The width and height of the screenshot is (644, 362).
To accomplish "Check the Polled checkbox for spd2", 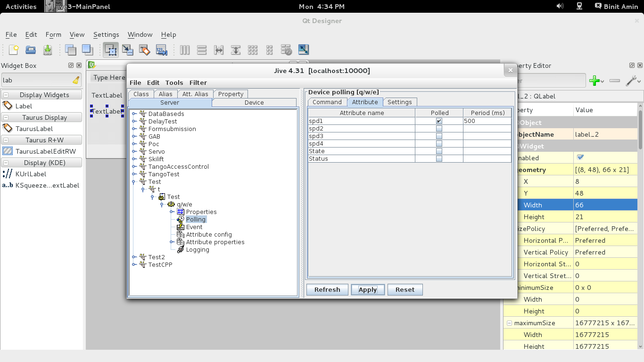I will coord(439,129).
